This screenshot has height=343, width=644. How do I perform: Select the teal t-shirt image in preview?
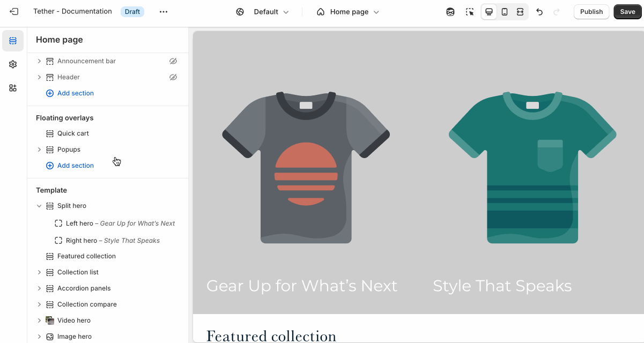pyautogui.click(x=532, y=167)
